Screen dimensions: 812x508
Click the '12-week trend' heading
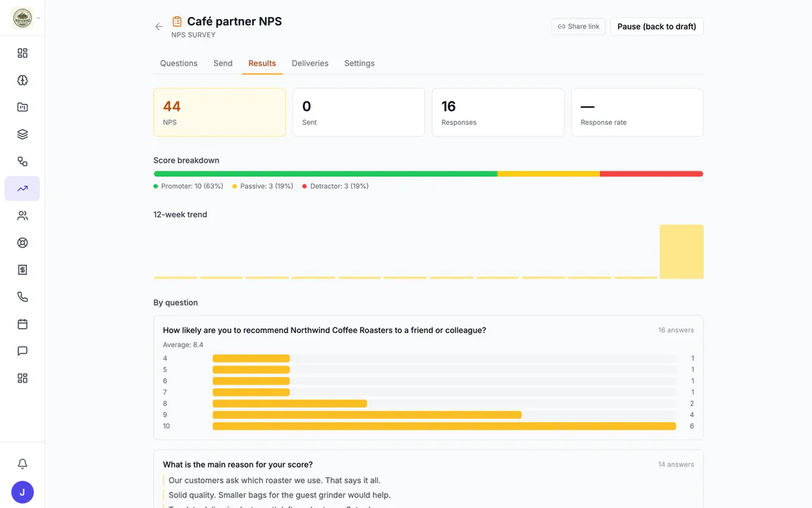pyautogui.click(x=180, y=214)
